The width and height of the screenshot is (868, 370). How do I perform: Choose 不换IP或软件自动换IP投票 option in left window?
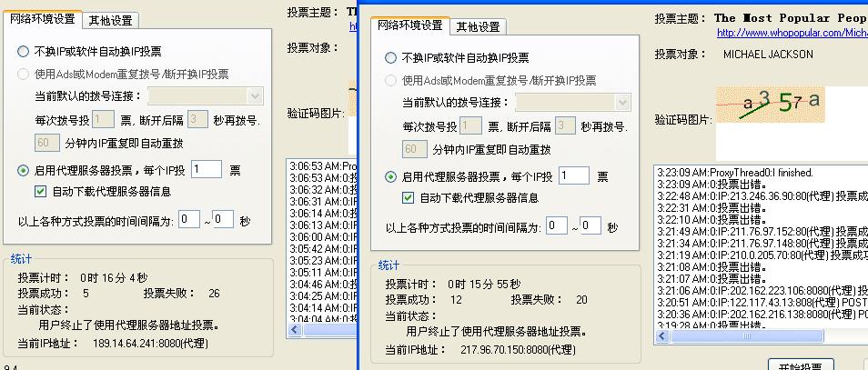[24, 51]
